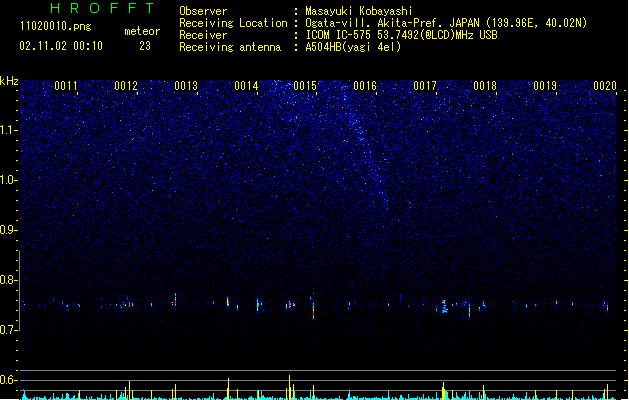Select antenna value A504HB(yagi 4el)
The width and height of the screenshot is (629, 400).
coord(353,47)
